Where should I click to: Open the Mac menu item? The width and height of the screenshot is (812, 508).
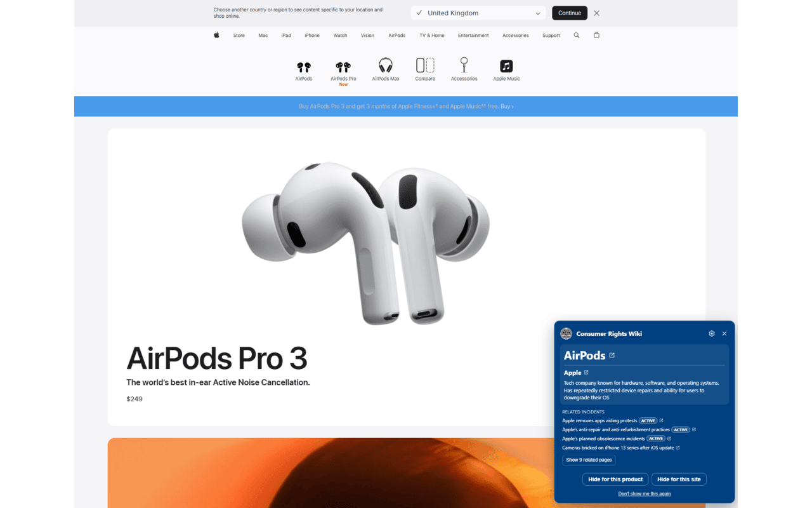(263, 36)
